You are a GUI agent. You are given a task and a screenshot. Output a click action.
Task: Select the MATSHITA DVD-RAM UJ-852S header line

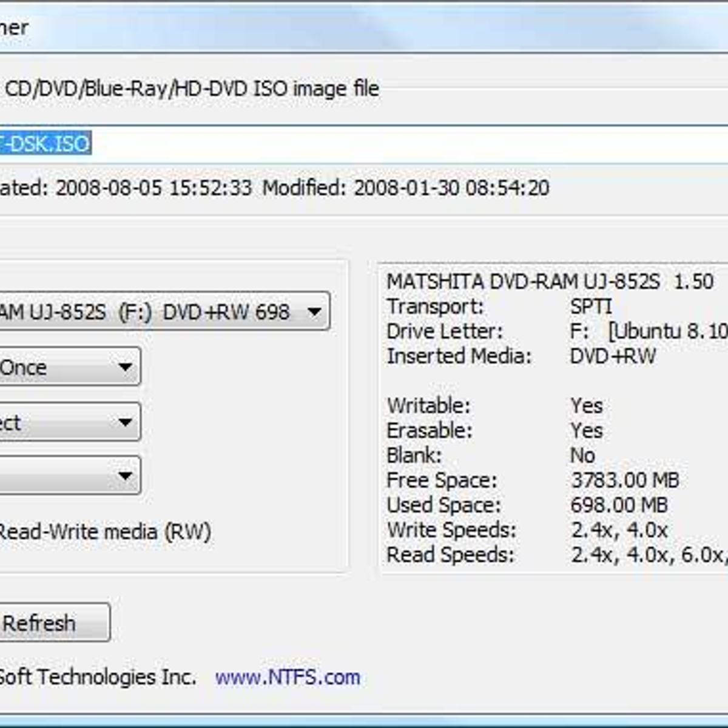pos(549,281)
